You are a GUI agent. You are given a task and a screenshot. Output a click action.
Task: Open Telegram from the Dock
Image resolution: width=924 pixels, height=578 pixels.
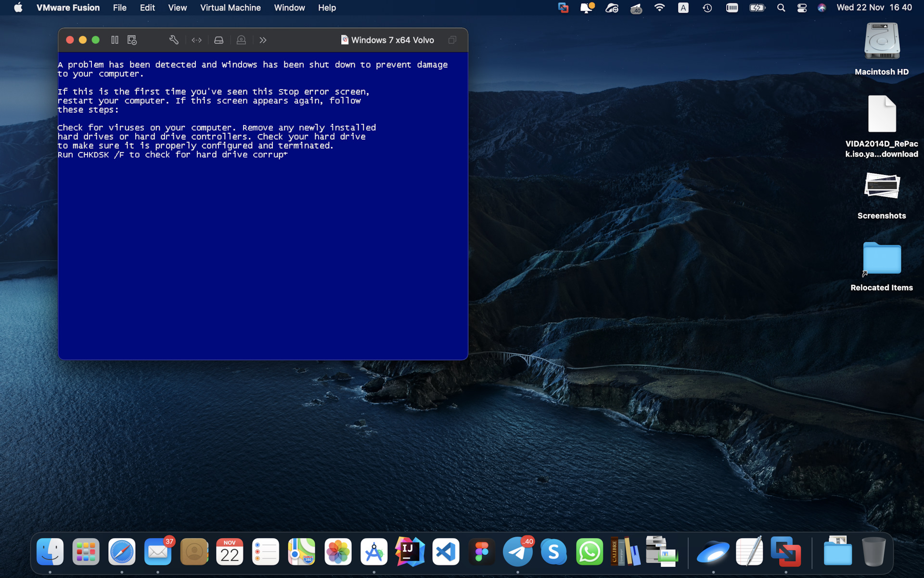518,552
